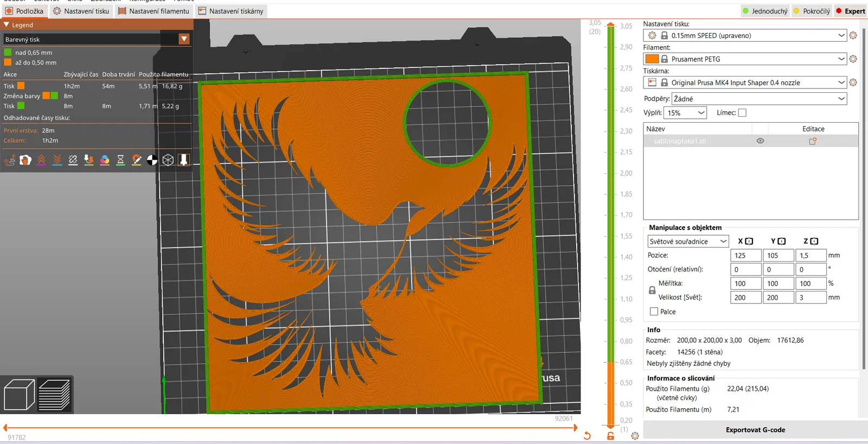This screenshot has height=444, width=868.
Task: Toggle travel moves visibility in legend toolbar
Action: 10,160
